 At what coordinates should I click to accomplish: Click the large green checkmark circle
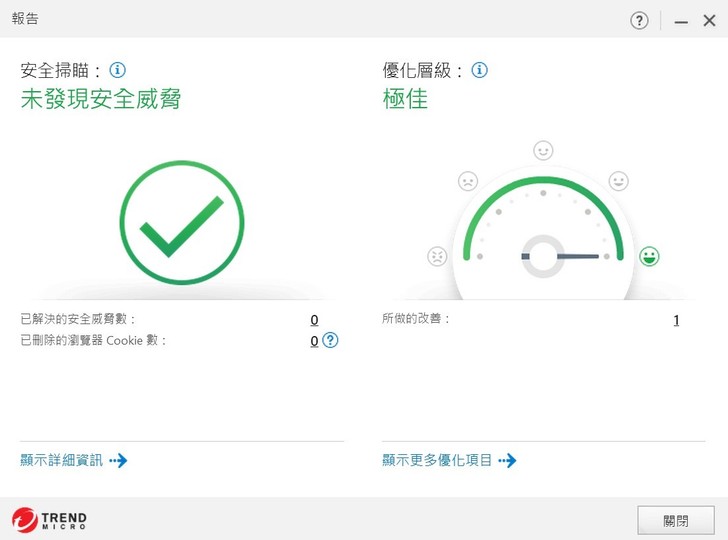(x=182, y=222)
